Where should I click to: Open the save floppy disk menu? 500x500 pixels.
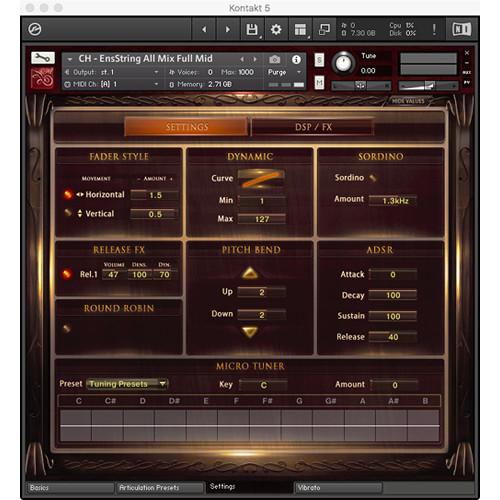point(252,30)
